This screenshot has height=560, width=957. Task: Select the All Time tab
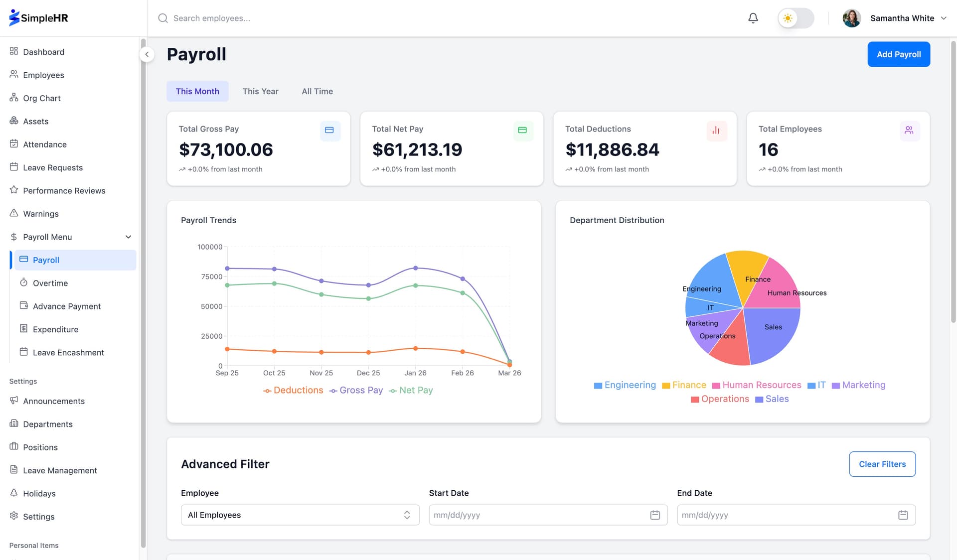pos(317,91)
